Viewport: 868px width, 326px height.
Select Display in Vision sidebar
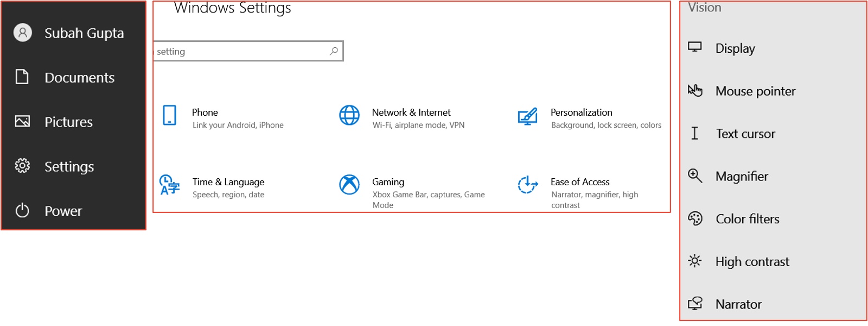pos(773,48)
